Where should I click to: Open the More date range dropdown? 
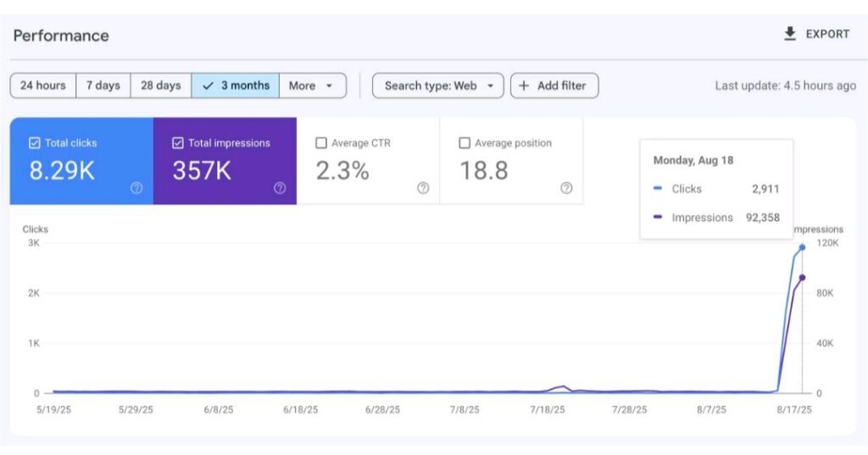(312, 86)
